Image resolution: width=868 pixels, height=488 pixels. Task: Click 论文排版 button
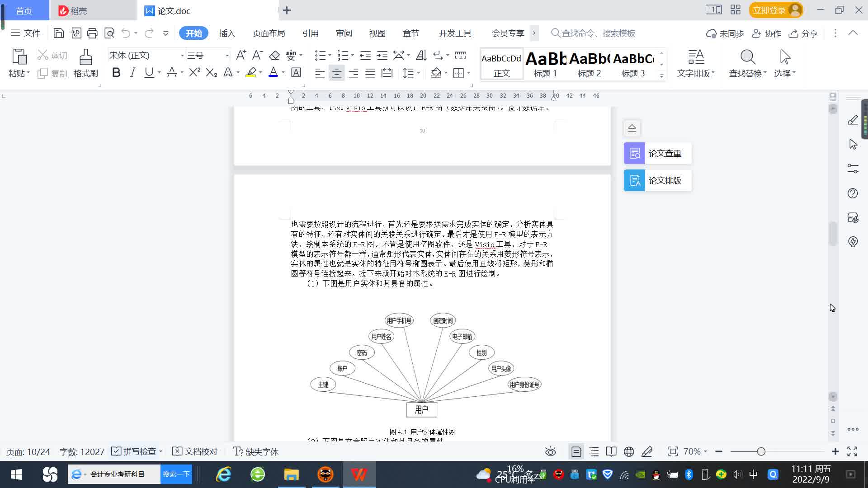658,180
